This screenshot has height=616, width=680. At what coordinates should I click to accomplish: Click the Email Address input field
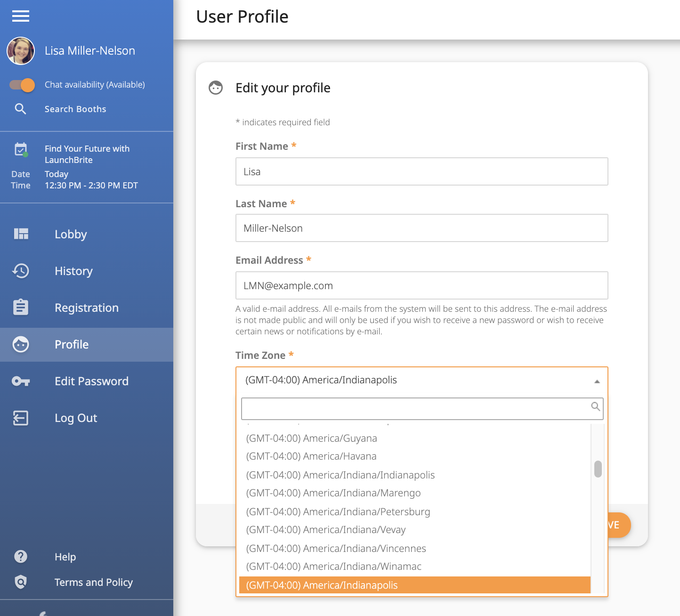pos(421,285)
